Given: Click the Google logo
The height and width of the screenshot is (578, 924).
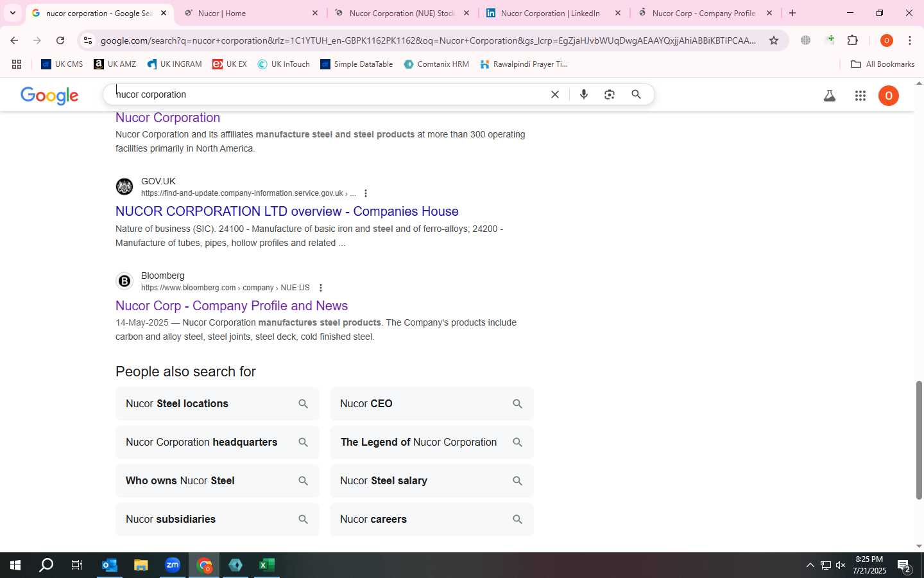Looking at the screenshot, I should coord(49,96).
